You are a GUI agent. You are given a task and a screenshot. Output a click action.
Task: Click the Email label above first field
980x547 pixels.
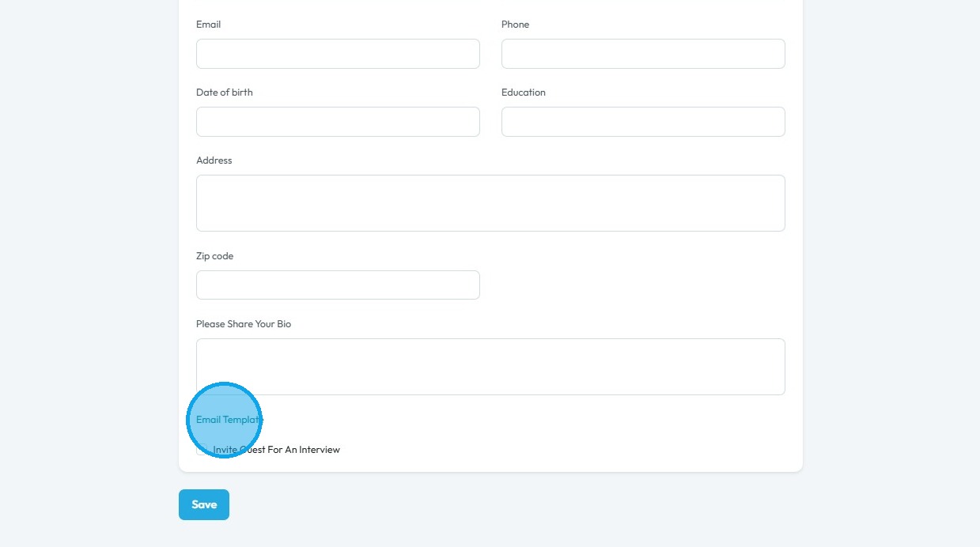click(x=209, y=25)
